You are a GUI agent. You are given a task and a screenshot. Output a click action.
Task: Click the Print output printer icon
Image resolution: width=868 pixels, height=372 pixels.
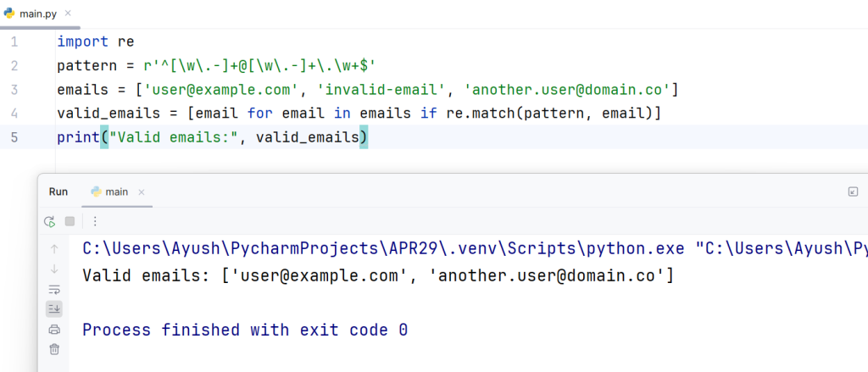coord(54,330)
